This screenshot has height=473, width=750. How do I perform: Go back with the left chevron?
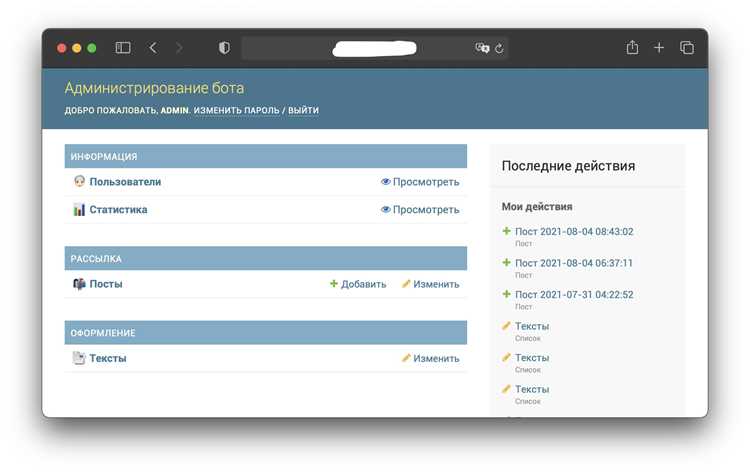pyautogui.click(x=153, y=48)
